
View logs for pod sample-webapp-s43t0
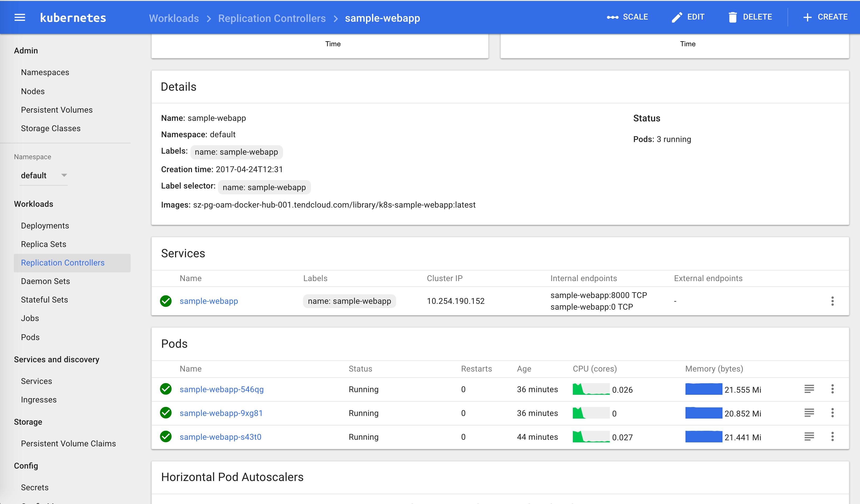(x=809, y=436)
